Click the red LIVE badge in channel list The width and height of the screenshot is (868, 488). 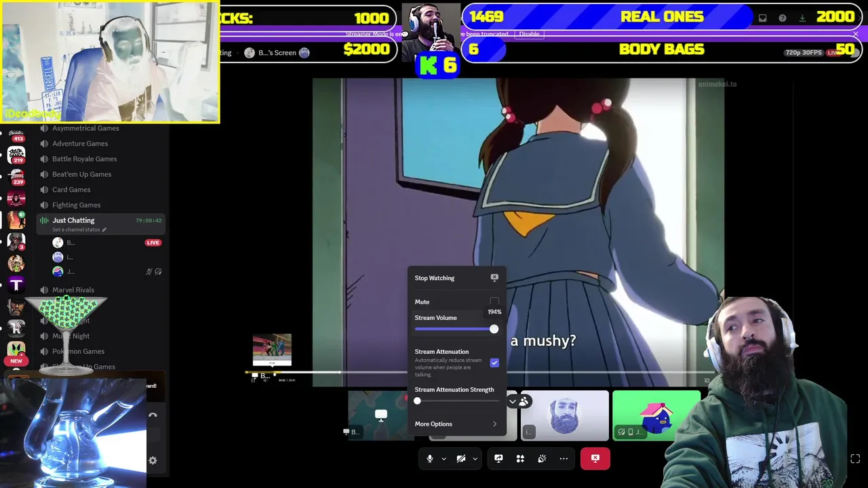tap(153, 243)
